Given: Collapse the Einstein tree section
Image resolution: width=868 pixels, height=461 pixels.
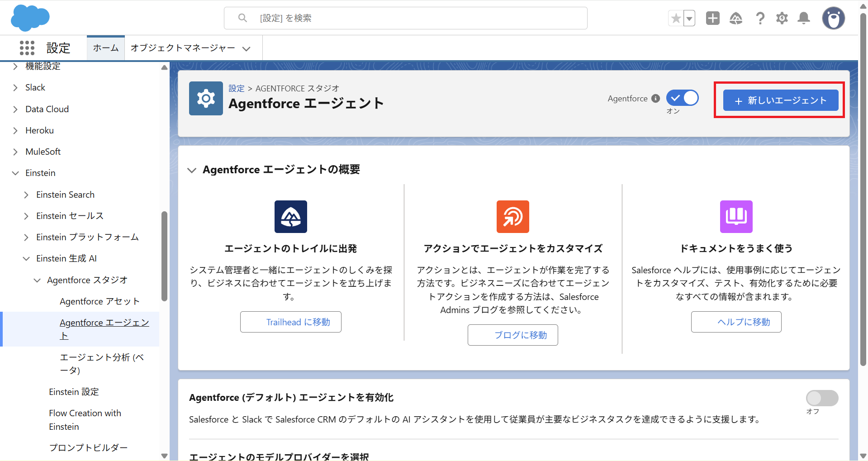Looking at the screenshot, I should (x=15, y=173).
